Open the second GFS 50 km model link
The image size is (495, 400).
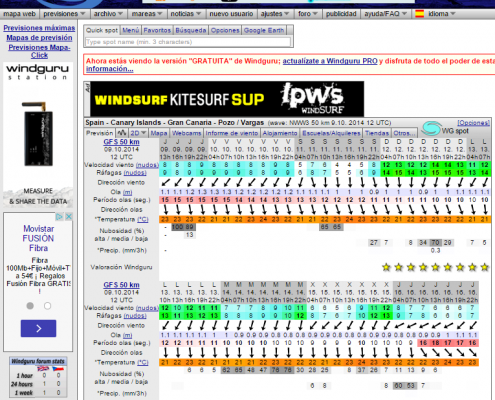pos(121,285)
